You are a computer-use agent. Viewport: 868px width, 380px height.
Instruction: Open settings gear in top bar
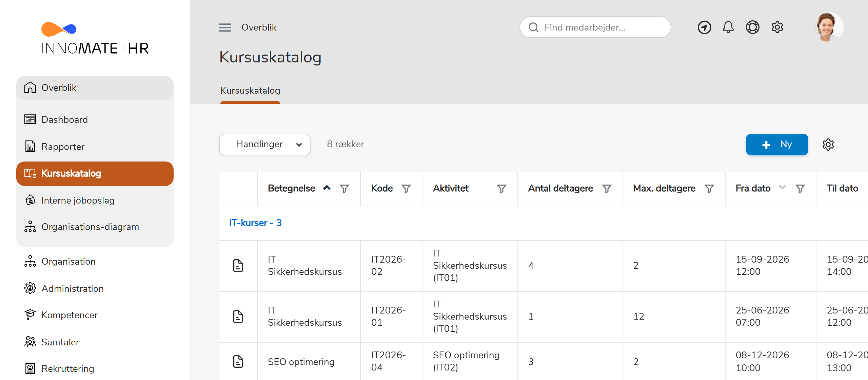coord(777,27)
